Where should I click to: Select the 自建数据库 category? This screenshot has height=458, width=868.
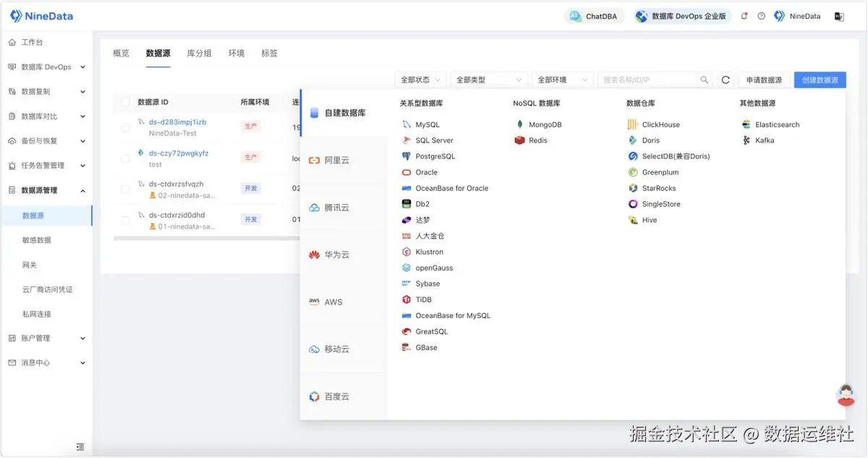344,113
